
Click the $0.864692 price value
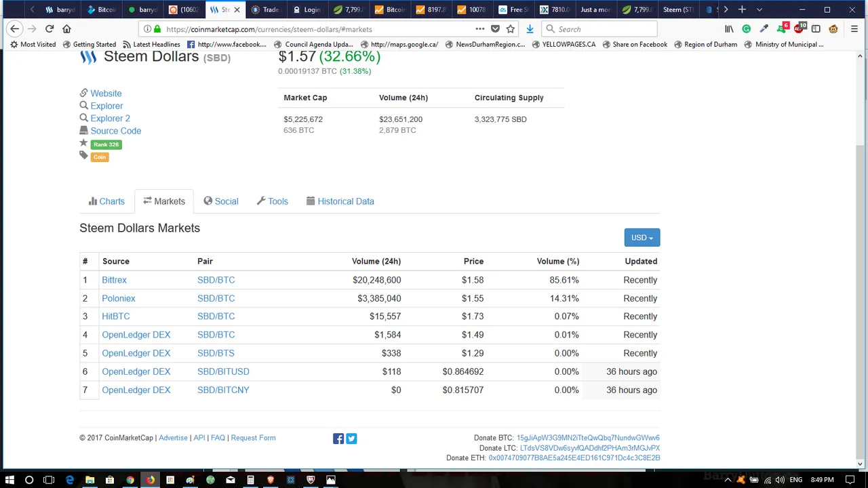[463, 371]
